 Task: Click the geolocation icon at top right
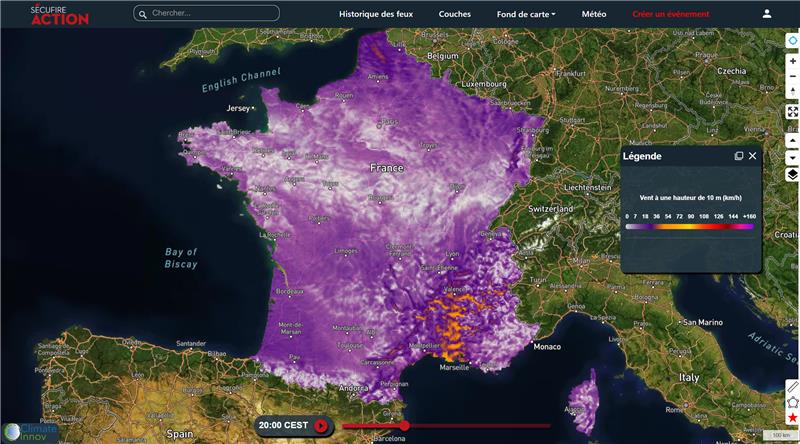click(x=792, y=40)
